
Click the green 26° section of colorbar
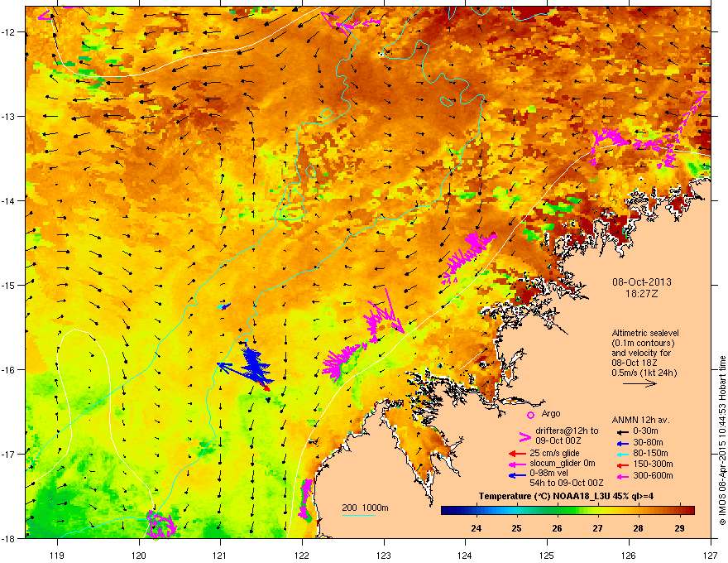coord(557,510)
